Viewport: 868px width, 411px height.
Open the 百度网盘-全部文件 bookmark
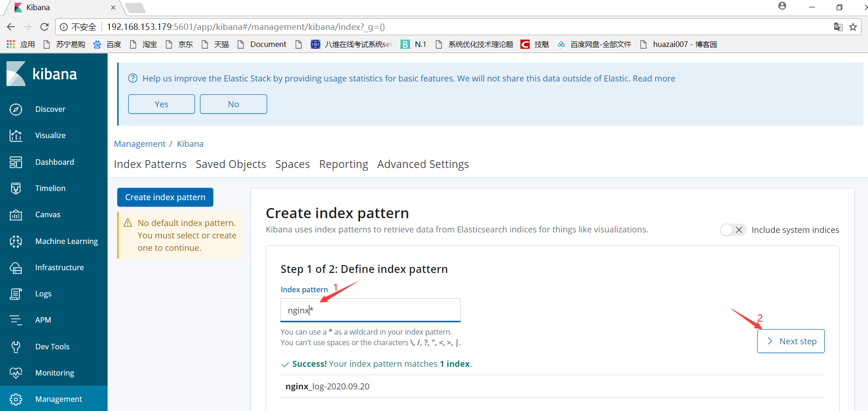(x=594, y=44)
